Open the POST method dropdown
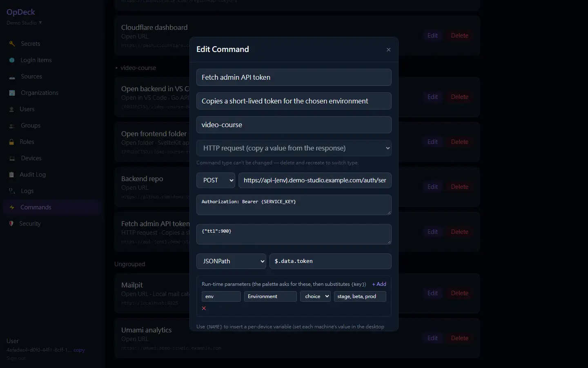The width and height of the screenshot is (588, 368). [216, 180]
